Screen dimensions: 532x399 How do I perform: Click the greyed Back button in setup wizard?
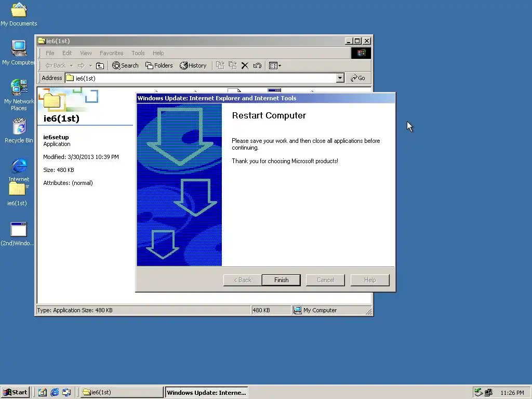coord(242,280)
